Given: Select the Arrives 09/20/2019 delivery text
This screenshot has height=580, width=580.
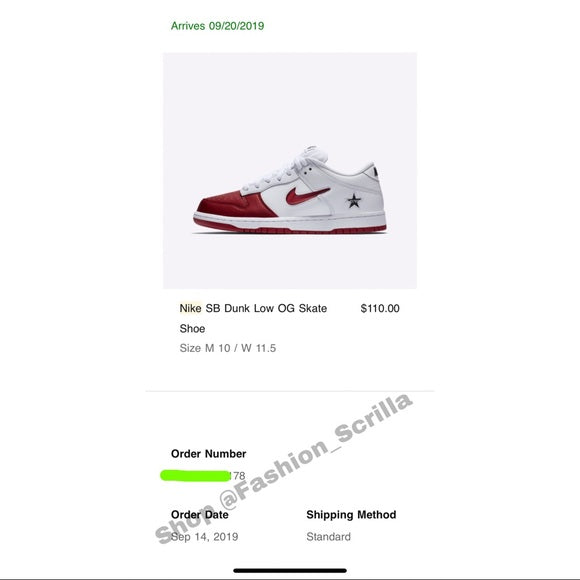Looking at the screenshot, I should pos(217,26).
